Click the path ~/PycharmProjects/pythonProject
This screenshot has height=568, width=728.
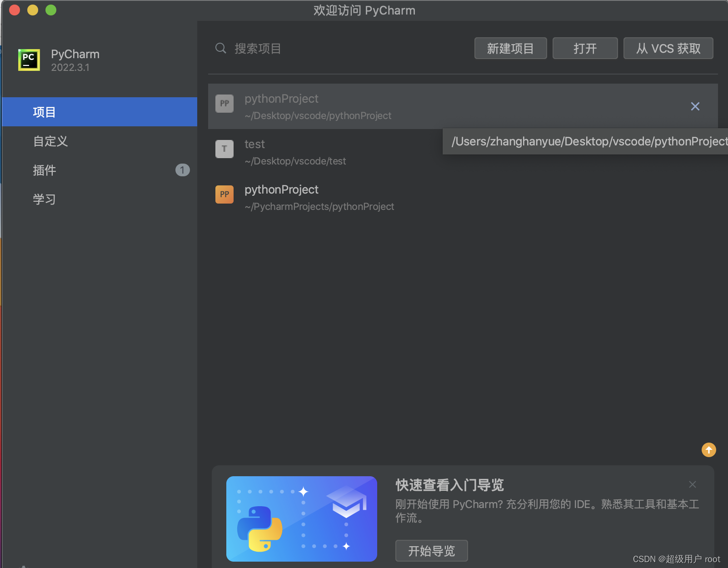319,206
